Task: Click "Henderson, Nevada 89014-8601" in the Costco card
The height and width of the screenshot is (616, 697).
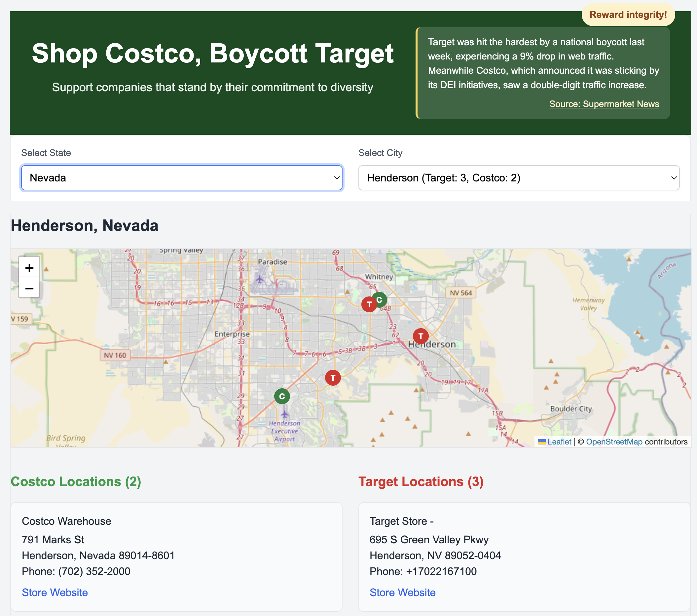Action: (x=98, y=556)
